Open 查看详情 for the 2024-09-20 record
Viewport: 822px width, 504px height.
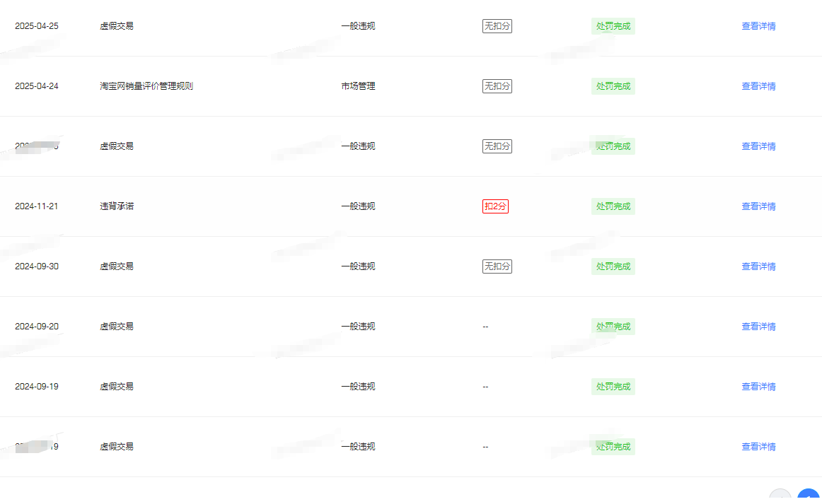(x=758, y=327)
